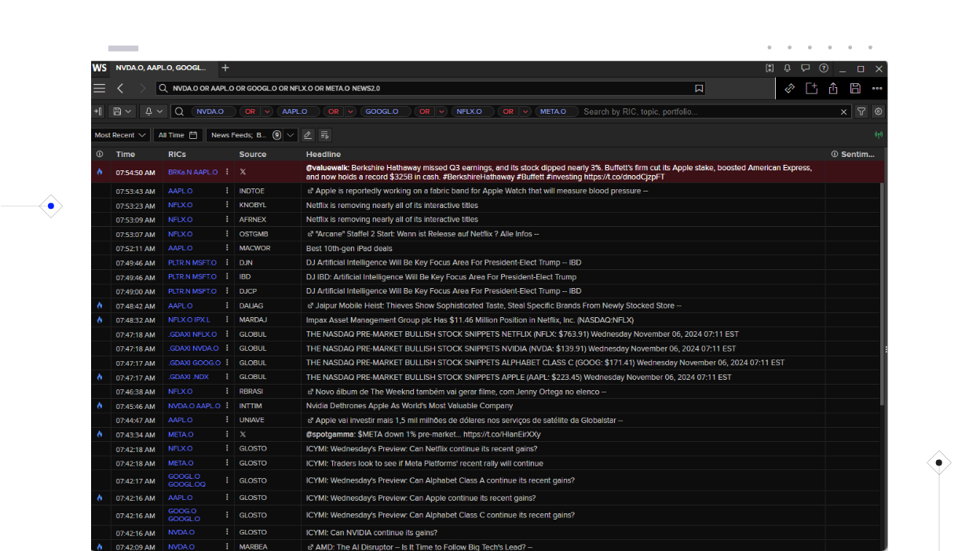Image resolution: width=980 pixels, height=551 pixels.
Task: Open the help question mark icon
Action: click(824, 68)
